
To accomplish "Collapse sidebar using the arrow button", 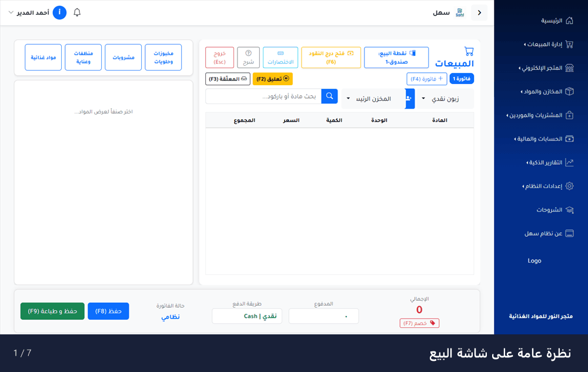I will [x=479, y=12].
